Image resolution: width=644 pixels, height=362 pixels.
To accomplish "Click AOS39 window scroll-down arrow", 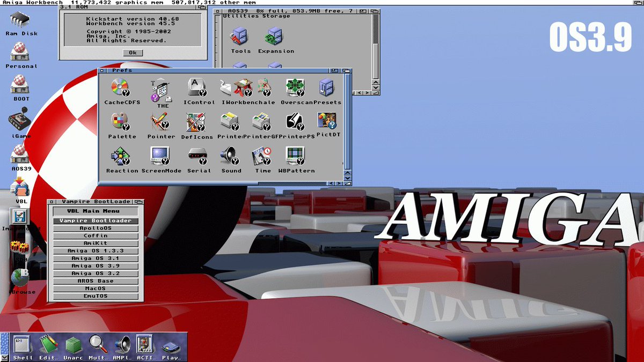I will (376, 86).
